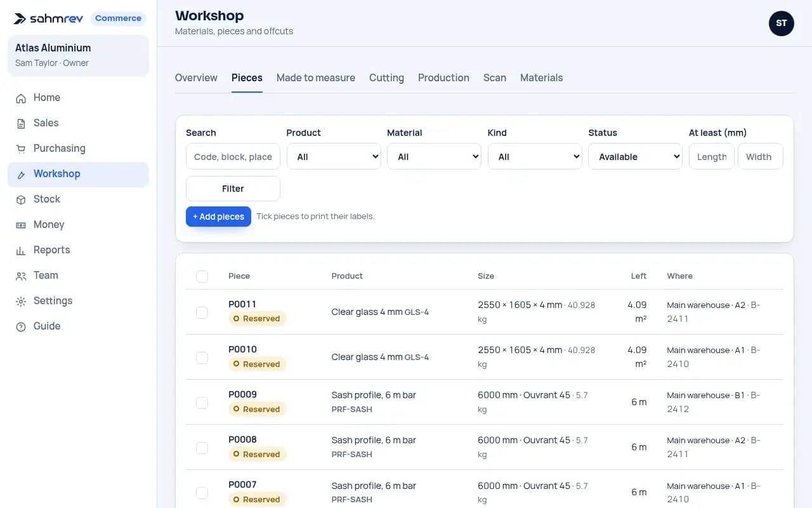Click piece code P0009
Screen dimensions: 812x508
click(x=242, y=394)
